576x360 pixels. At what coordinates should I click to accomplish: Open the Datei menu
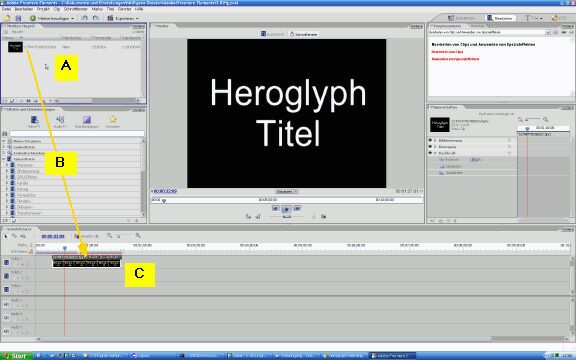click(x=6, y=9)
